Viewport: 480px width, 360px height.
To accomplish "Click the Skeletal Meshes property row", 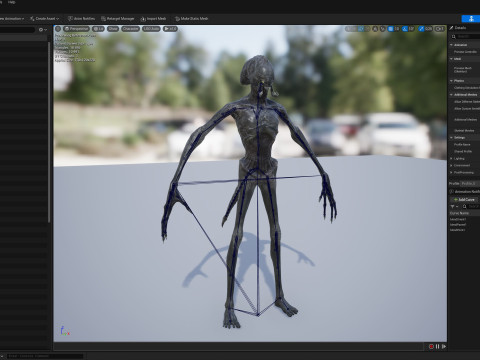I will pyautogui.click(x=464, y=130).
